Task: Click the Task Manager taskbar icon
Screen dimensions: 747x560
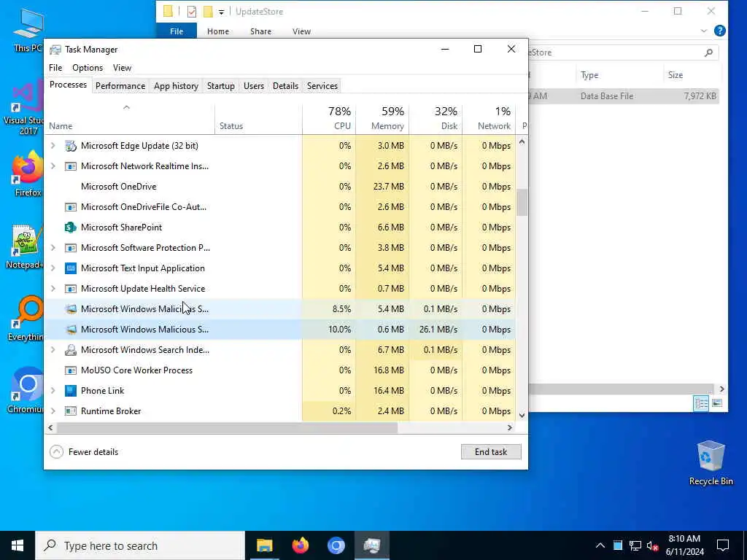Action: tap(371, 545)
